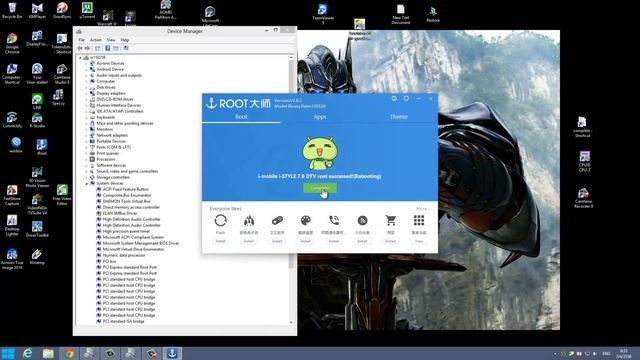Collapse System devices node
The height and width of the screenshot is (360, 640).
tap(86, 184)
